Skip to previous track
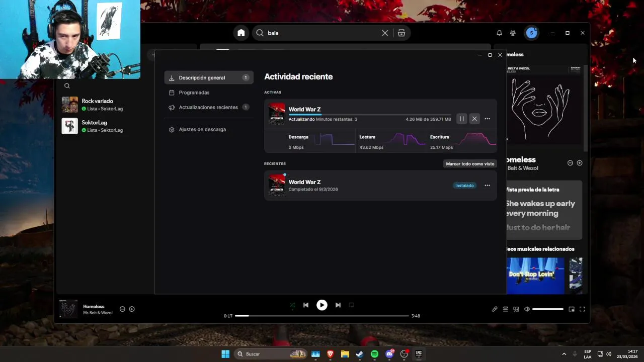This screenshot has width=644, height=362. [306, 305]
